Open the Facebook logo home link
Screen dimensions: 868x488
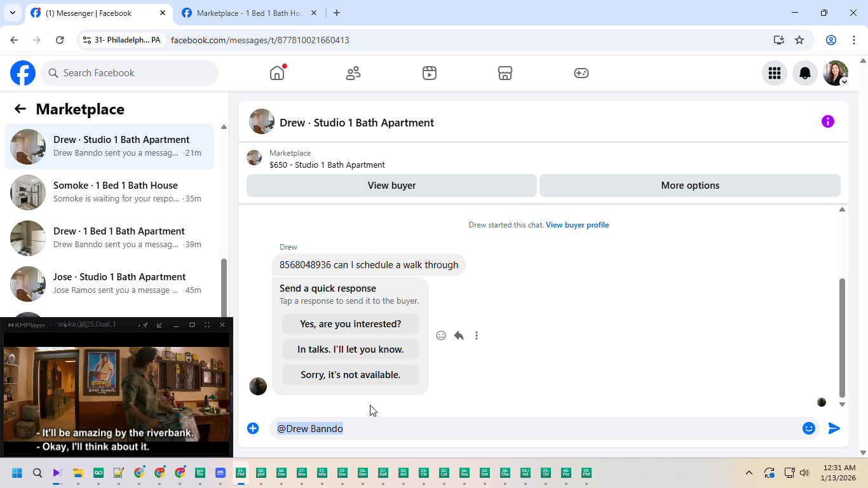point(23,73)
